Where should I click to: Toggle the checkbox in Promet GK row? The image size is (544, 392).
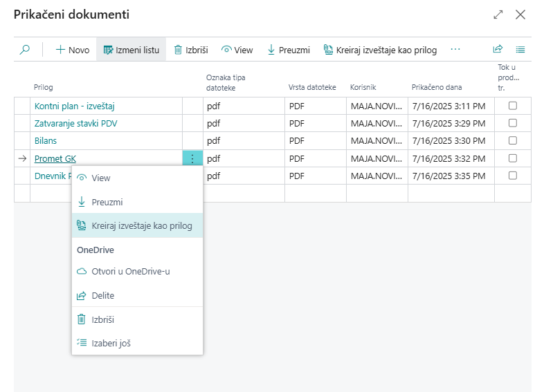click(513, 158)
